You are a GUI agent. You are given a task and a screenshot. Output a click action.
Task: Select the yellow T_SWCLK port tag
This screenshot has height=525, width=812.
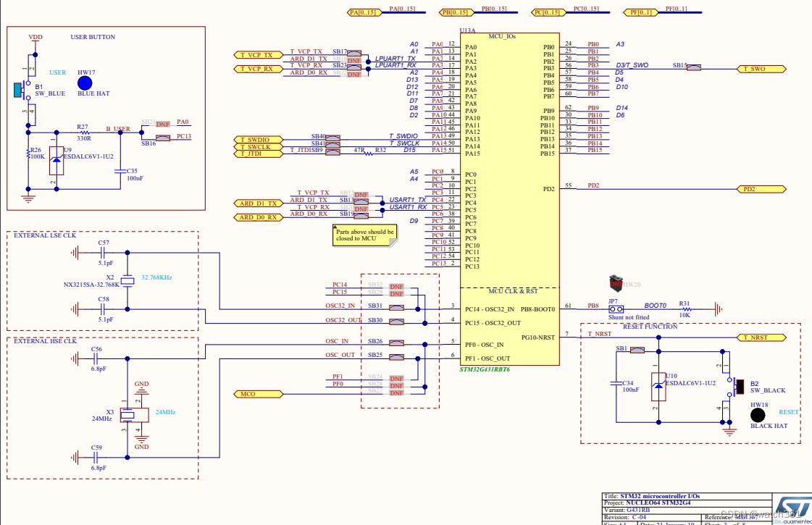(259, 147)
